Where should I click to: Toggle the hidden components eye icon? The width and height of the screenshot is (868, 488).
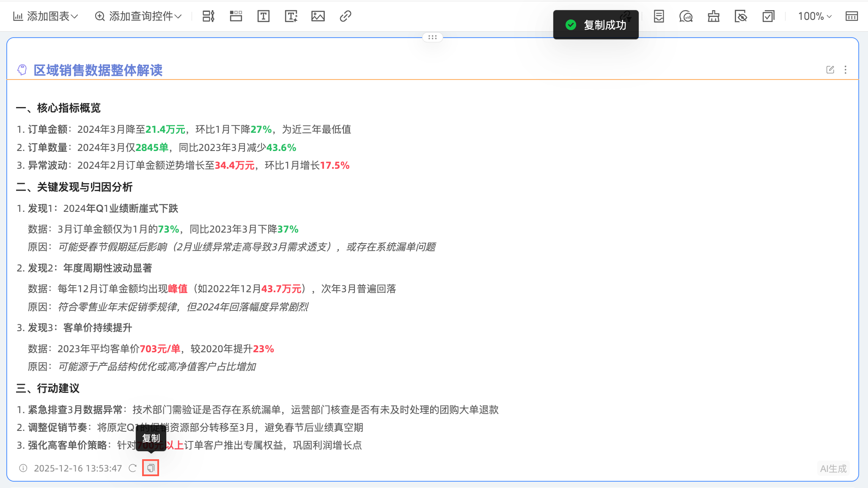pyautogui.click(x=741, y=16)
